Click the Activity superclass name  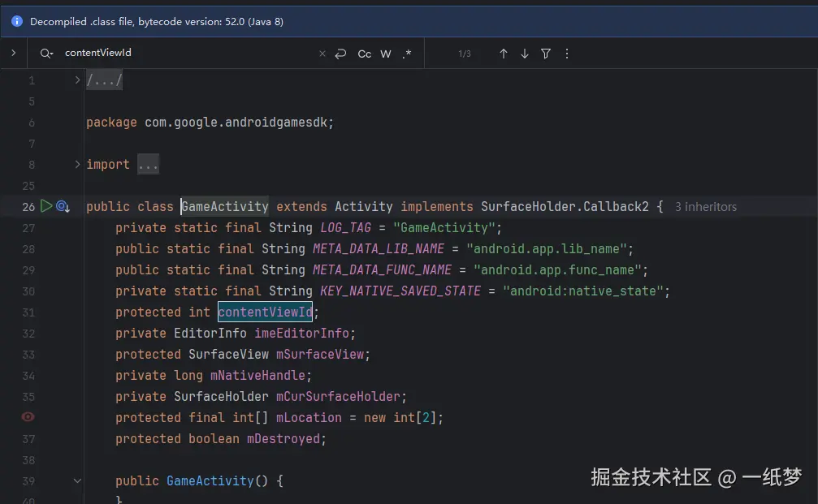[364, 206]
